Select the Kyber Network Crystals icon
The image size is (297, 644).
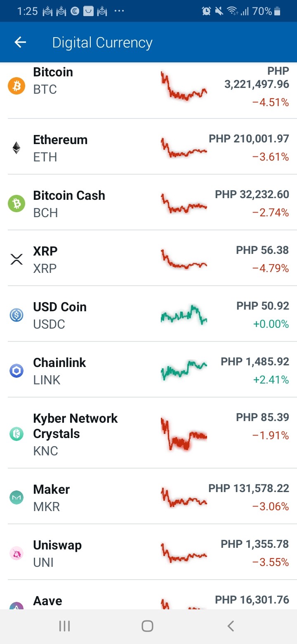click(16, 434)
